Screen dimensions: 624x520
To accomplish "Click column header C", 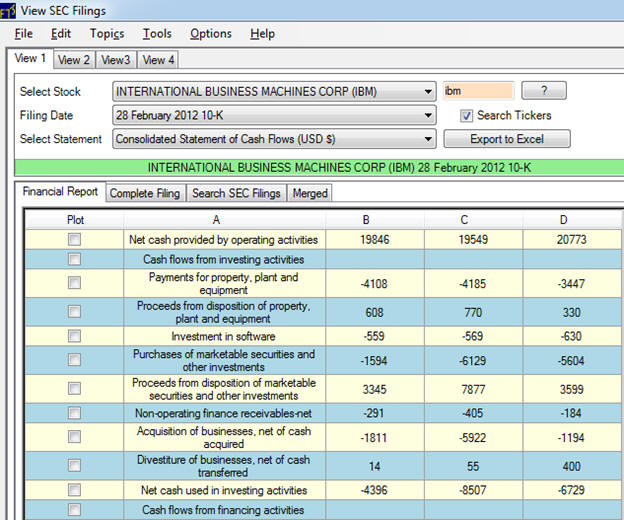I will (473, 220).
